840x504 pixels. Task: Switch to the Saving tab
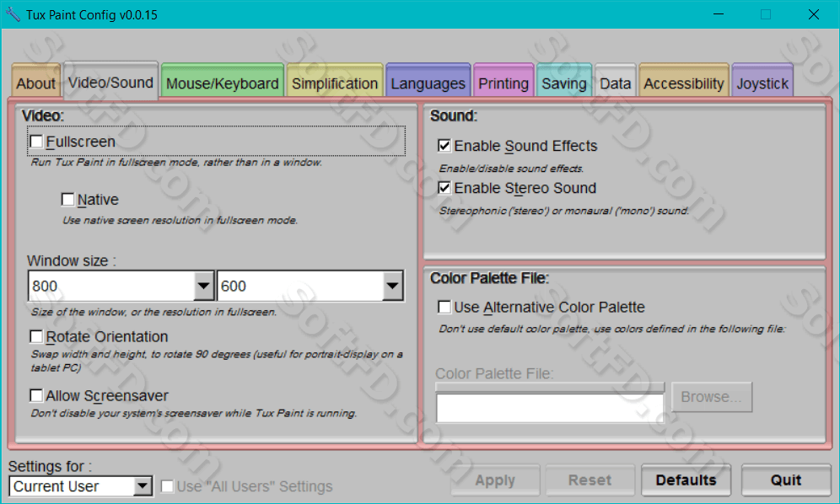(x=564, y=82)
